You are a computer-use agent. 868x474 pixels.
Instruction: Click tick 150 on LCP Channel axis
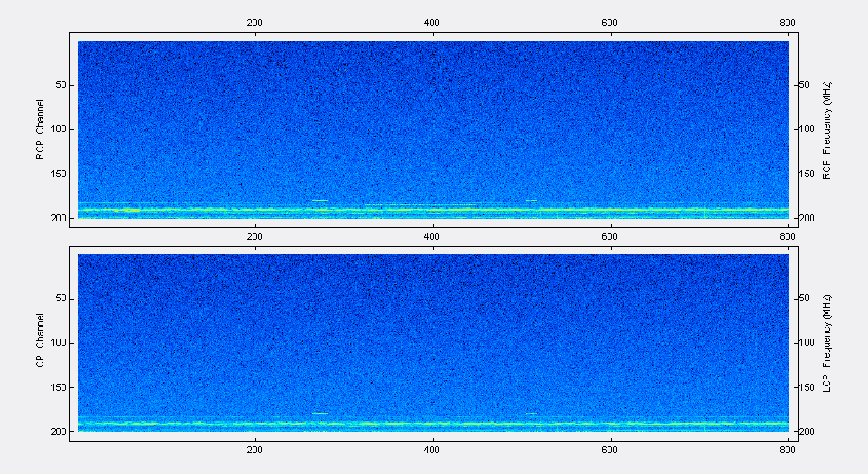(x=59, y=387)
